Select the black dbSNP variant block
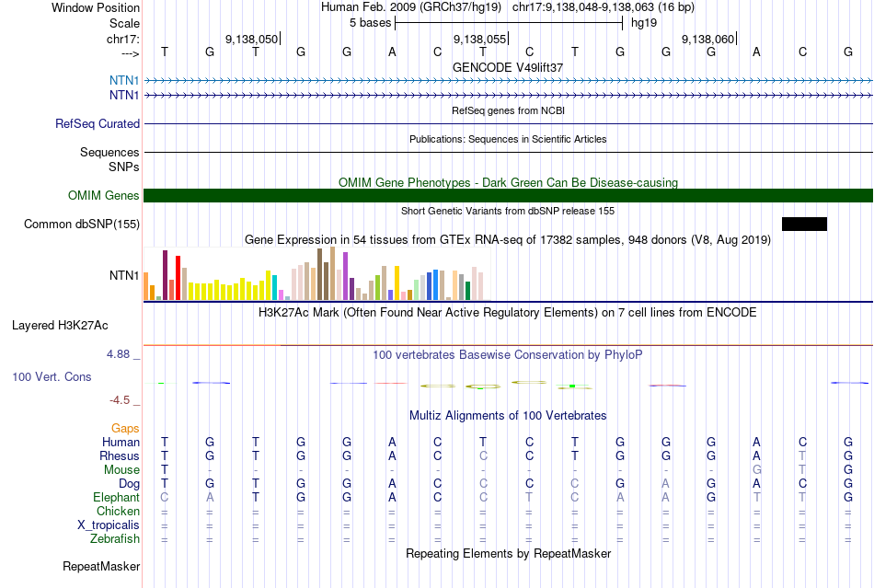This screenshot has height=588, width=874. point(804,224)
